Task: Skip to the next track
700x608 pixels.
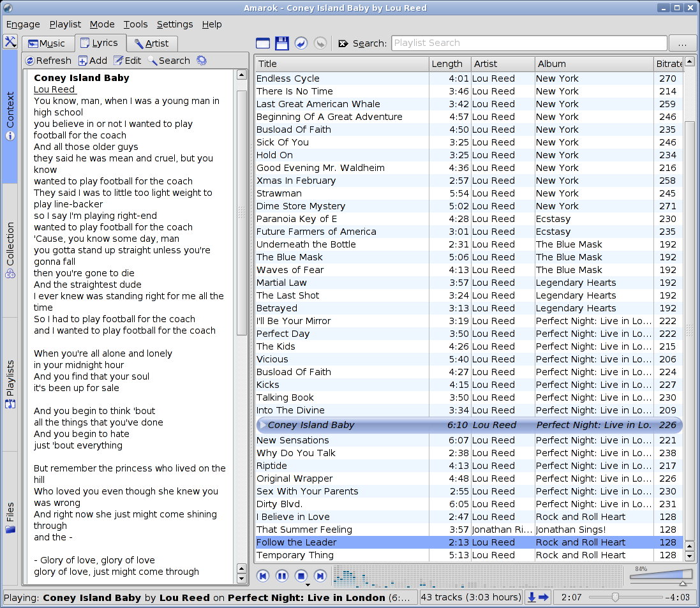Action: 320,576
